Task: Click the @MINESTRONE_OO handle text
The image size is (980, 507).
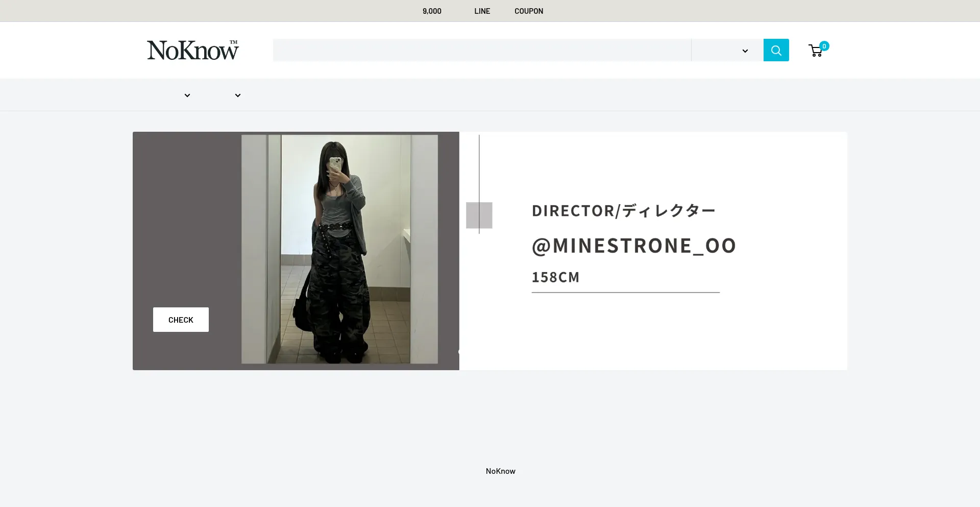Action: pyautogui.click(x=633, y=246)
